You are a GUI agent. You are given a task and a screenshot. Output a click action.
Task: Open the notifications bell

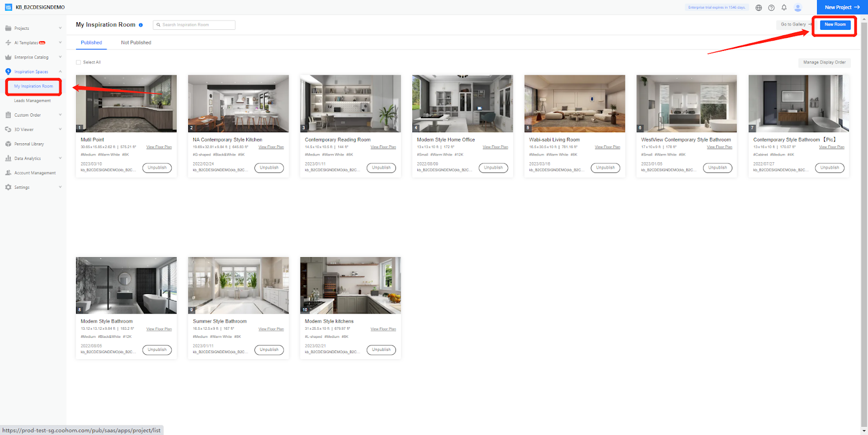784,8
